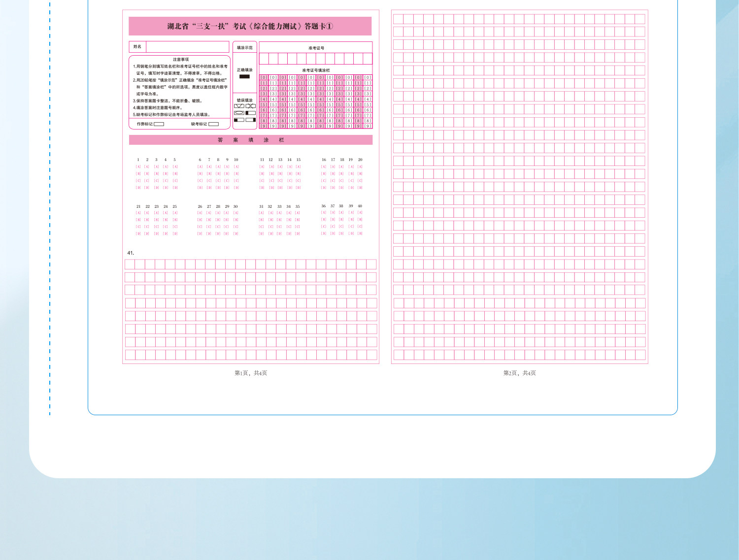Image resolution: width=739 pixels, height=560 pixels.
Task: Click the 准考证号 heading
Action: (x=316, y=48)
